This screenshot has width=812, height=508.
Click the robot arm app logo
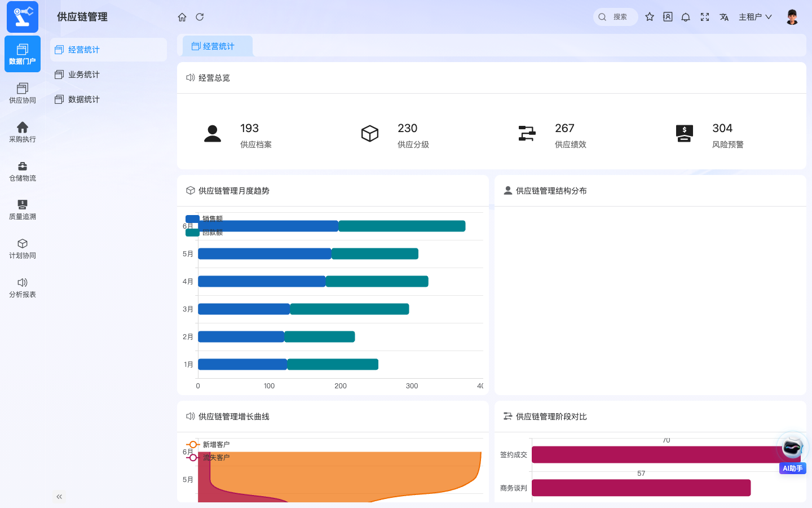tap(23, 17)
